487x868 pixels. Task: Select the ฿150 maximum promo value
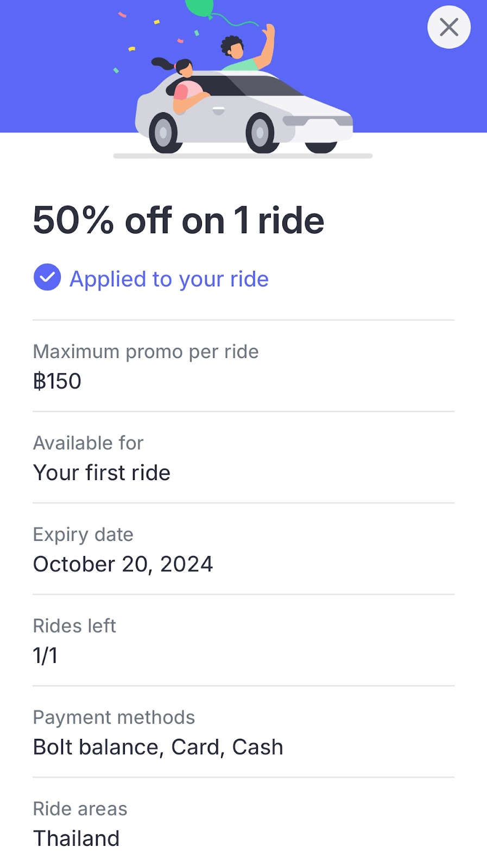[57, 381]
